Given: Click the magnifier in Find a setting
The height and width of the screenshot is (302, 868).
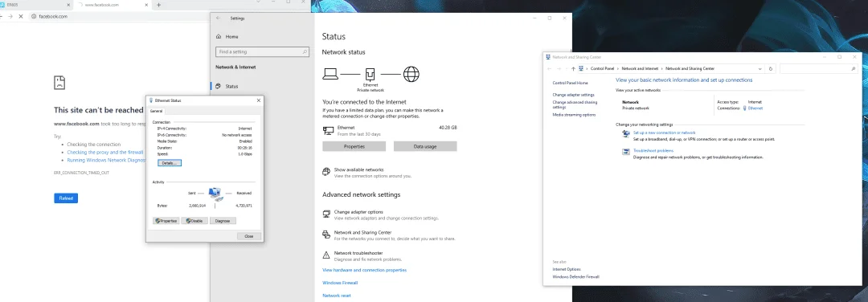Looking at the screenshot, I should tap(305, 51).
